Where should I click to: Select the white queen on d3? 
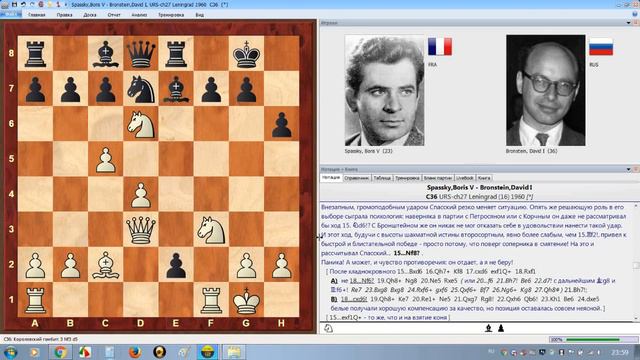141,229
